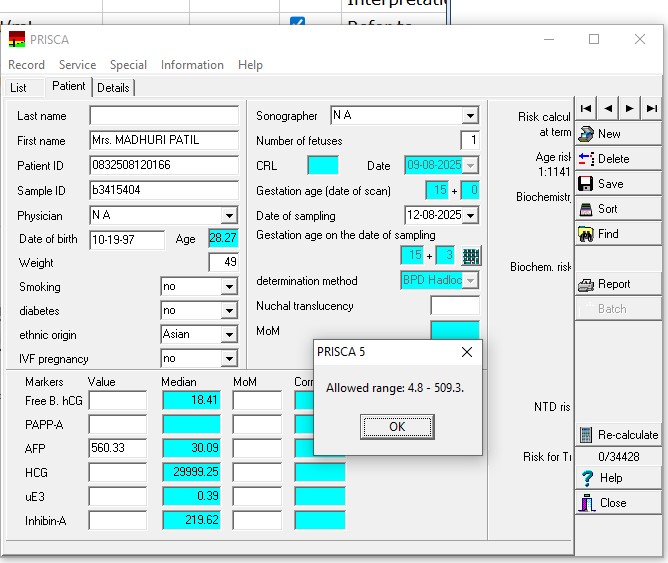Open the Service menu

coord(77,65)
